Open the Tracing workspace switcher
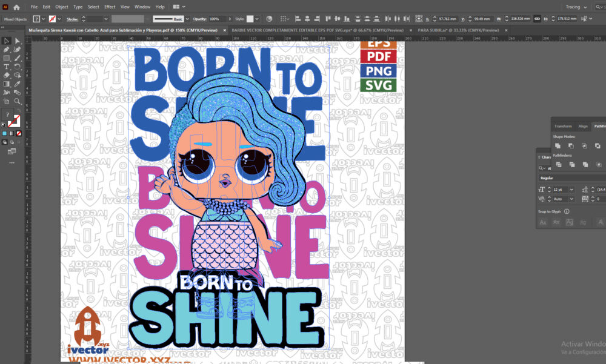 [x=576, y=7]
